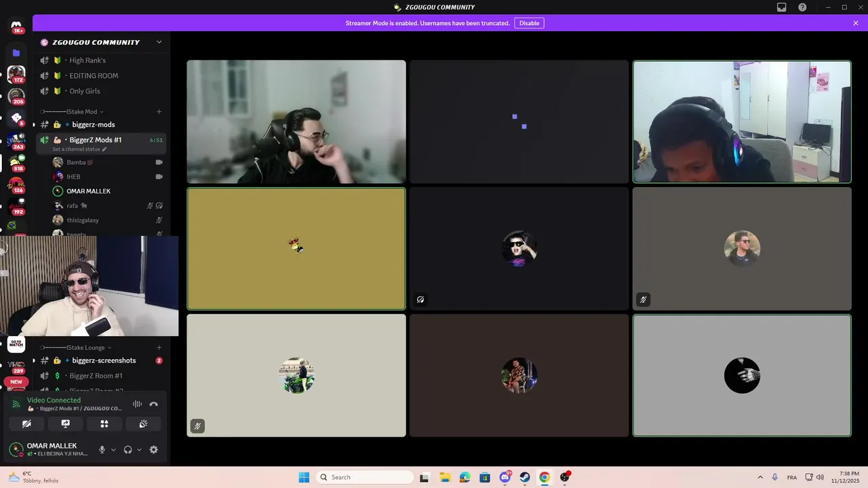Image resolution: width=868 pixels, height=488 pixels.
Task: Open User Settings gear icon
Action: pos(154,449)
